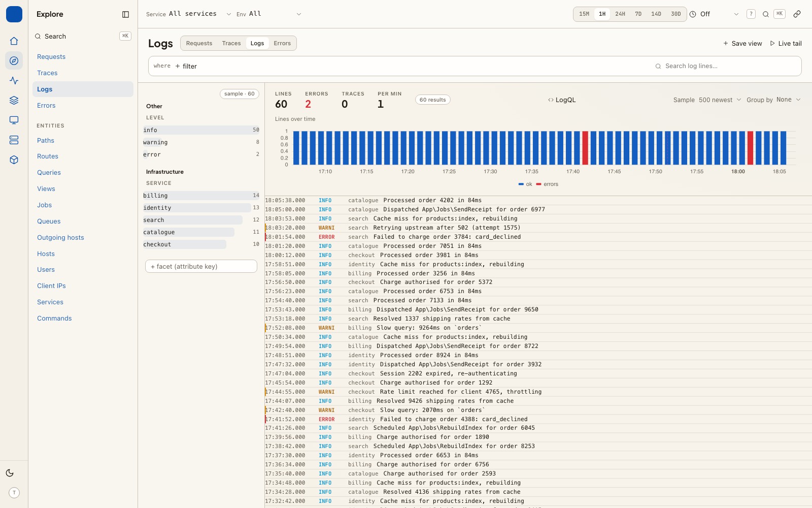This screenshot has height=508, width=812.
Task: Open the cube package icon
Action: [x=14, y=160]
